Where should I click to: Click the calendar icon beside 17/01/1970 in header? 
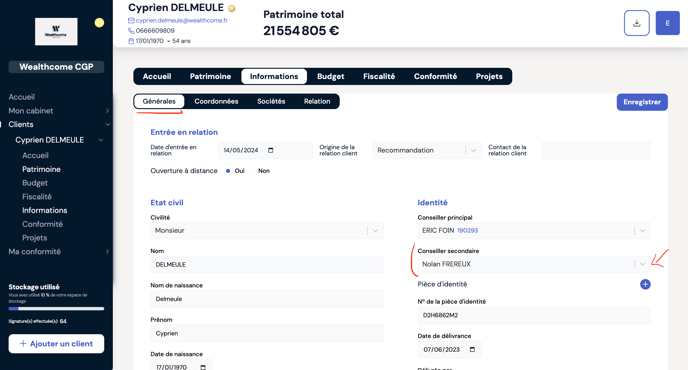(131, 41)
